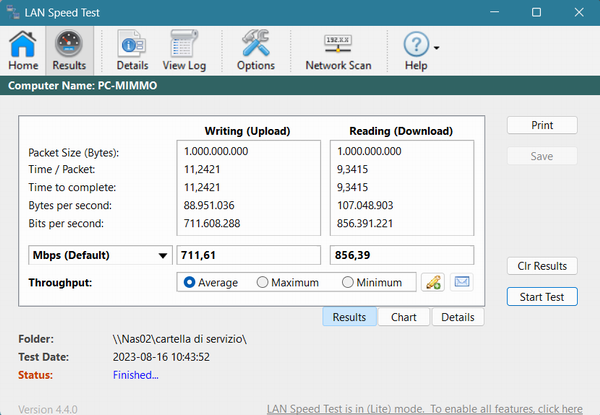
Task: Click the email results envelope icon
Action: point(462,282)
